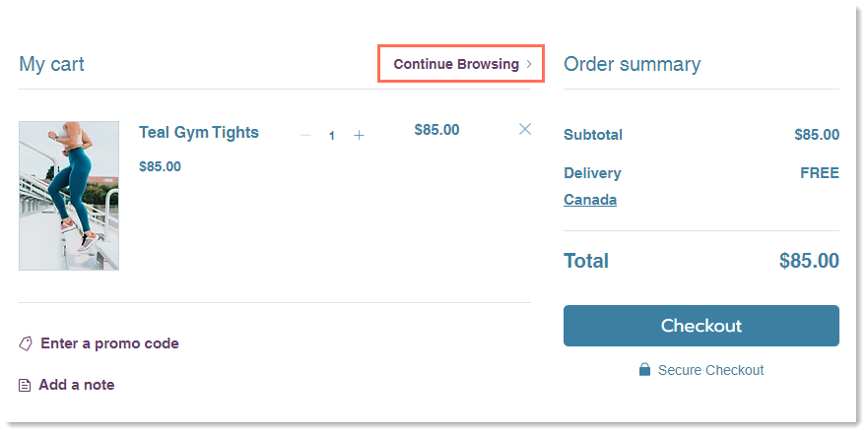Image resolution: width=868 pixels, height=434 pixels.
Task: Change delivery country Canada link
Action: point(590,200)
